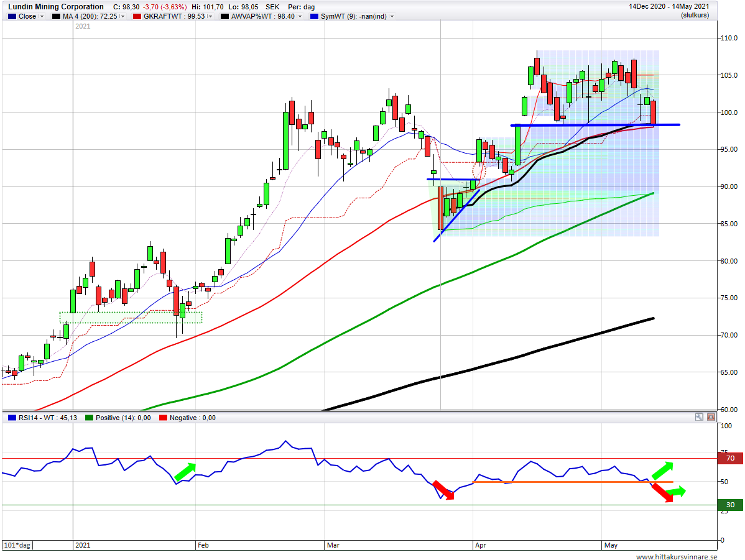Click the Apr label on time axis
This screenshot has height=560, width=745.
coord(480,545)
